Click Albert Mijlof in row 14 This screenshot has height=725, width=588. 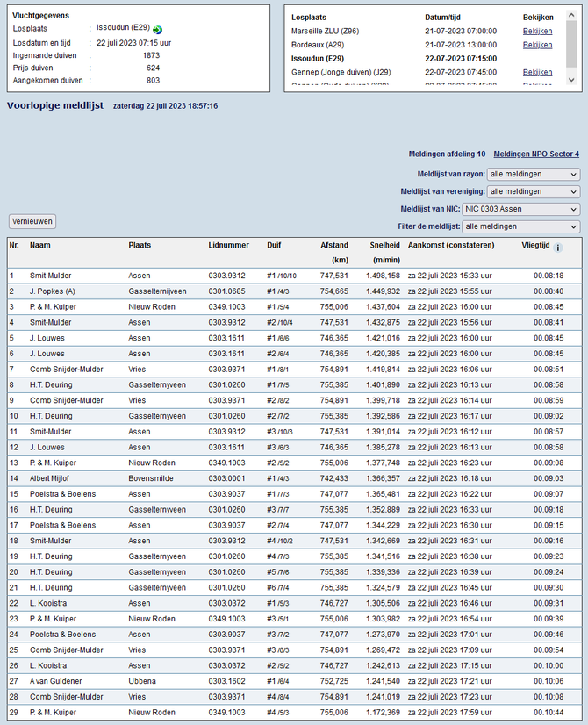[49, 478]
